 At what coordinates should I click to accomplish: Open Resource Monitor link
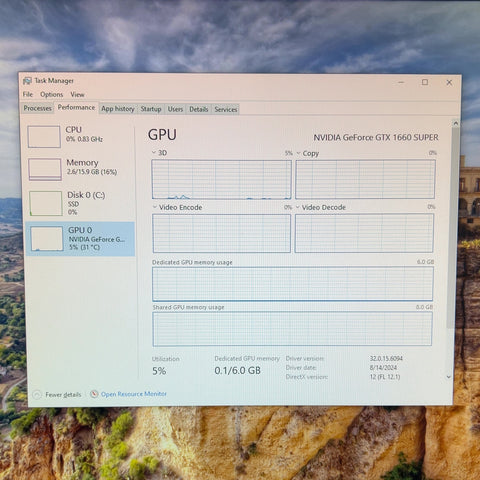pos(134,394)
